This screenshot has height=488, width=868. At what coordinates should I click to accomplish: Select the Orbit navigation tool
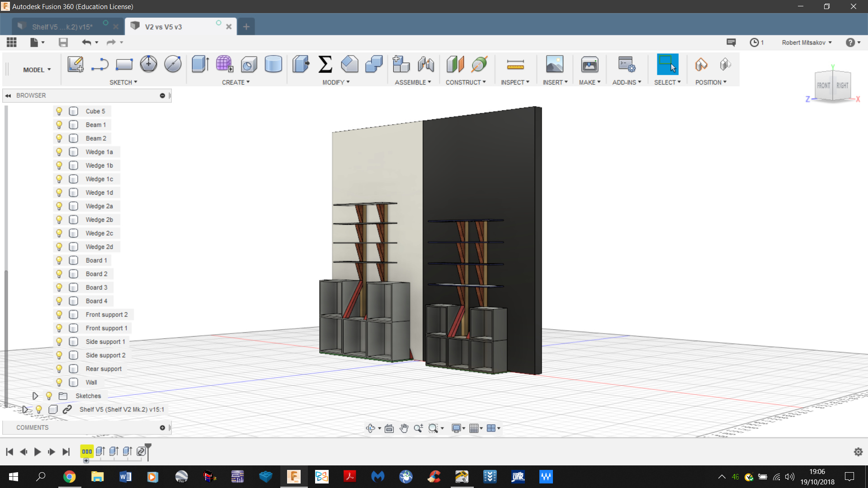coord(371,428)
